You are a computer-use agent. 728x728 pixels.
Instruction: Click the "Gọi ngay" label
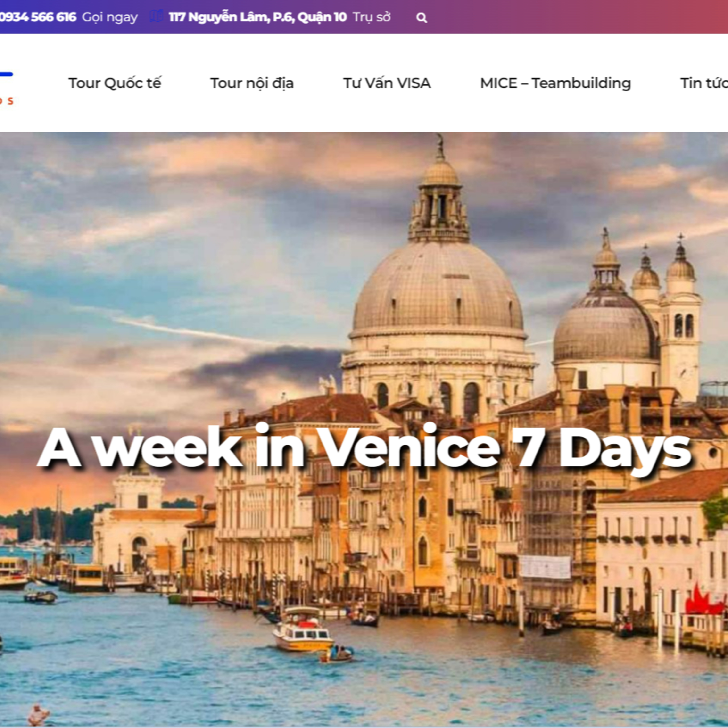[110, 17]
